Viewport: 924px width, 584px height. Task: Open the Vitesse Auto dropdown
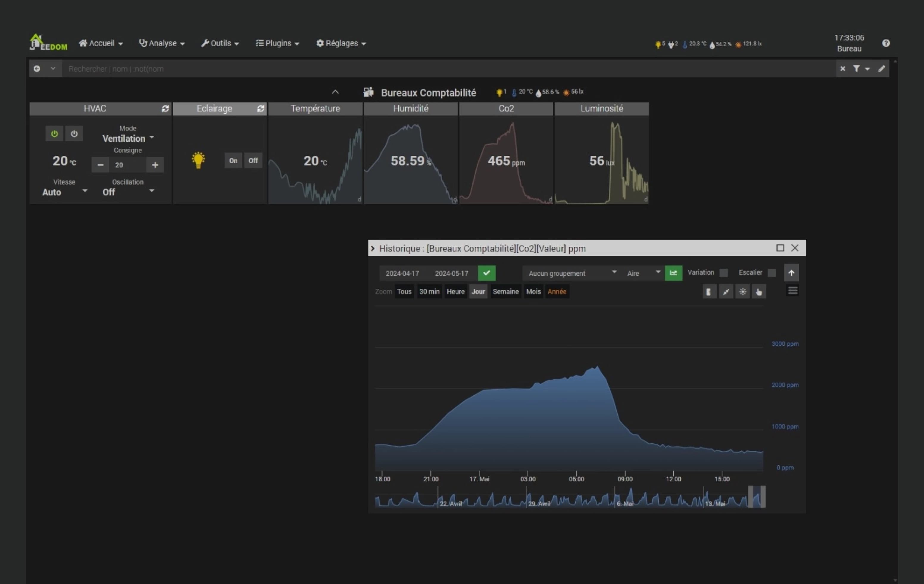click(x=65, y=192)
